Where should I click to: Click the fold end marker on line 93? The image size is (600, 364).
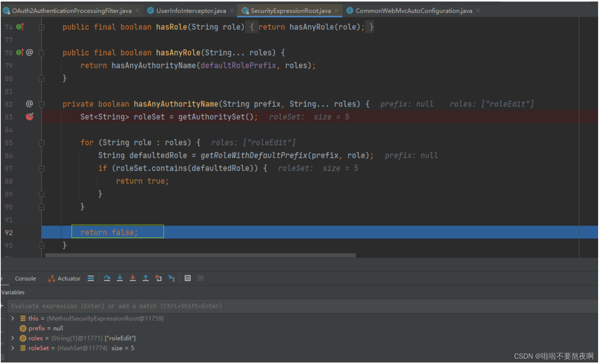(x=42, y=245)
